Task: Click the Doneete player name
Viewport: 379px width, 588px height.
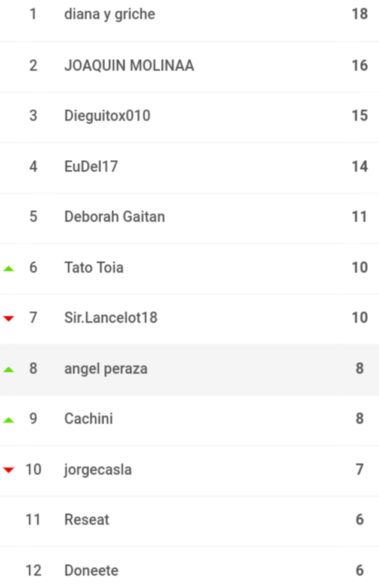Action: point(91,570)
